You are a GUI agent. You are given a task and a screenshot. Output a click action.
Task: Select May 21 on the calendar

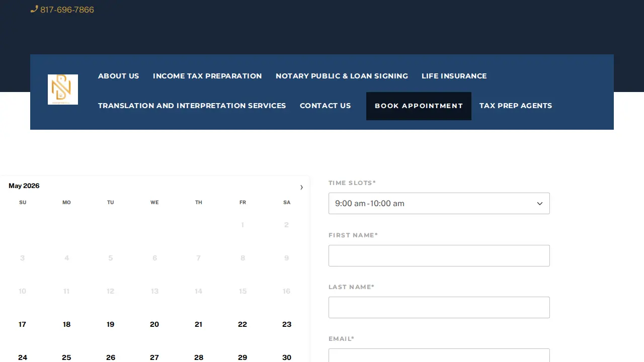(198, 324)
